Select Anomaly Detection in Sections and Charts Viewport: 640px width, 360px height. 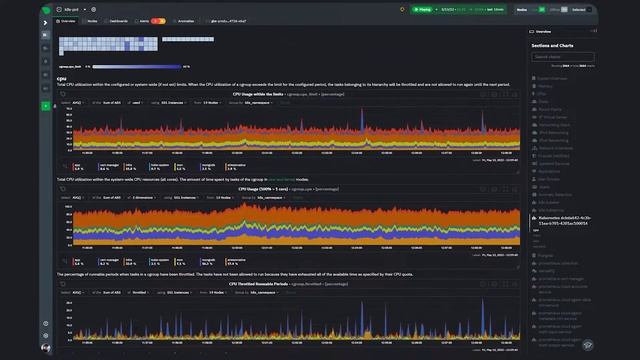(x=555, y=195)
